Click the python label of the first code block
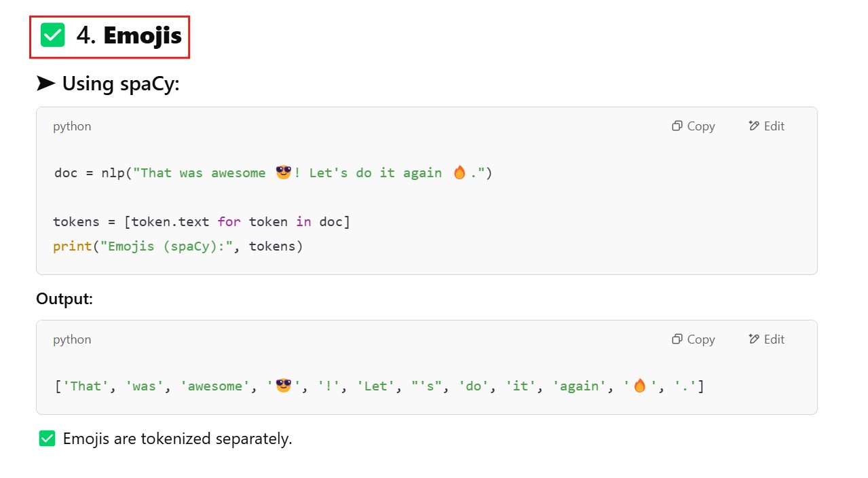868x478 pixels. [x=72, y=126]
